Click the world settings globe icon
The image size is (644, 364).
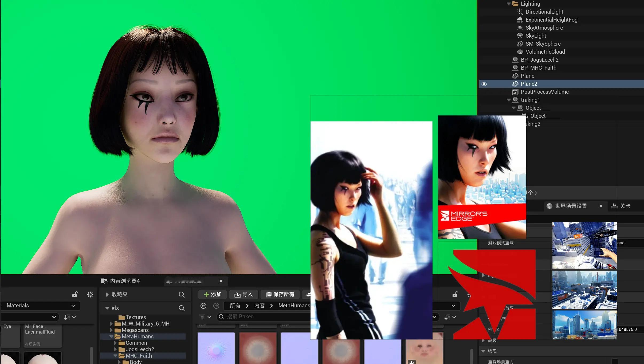click(549, 206)
